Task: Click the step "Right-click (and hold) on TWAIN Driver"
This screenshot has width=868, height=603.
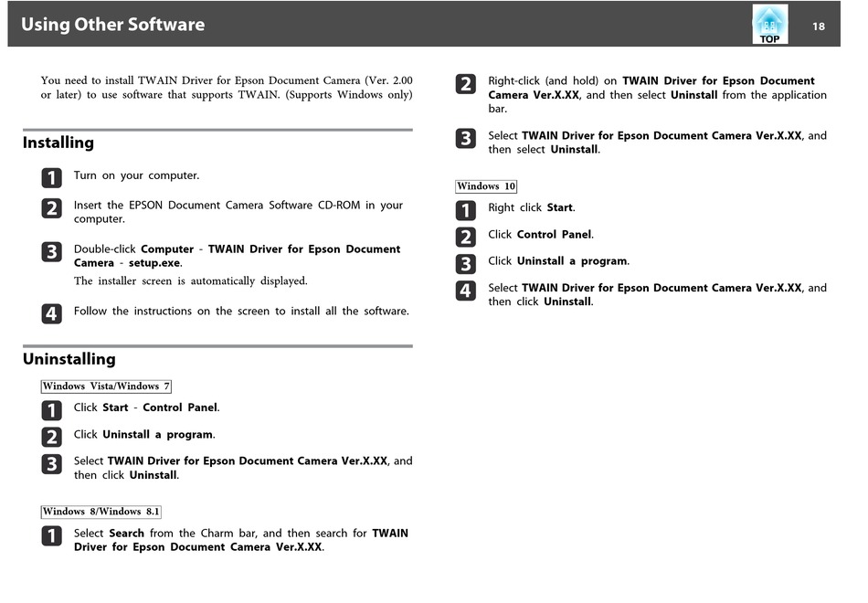Action: [x=657, y=95]
